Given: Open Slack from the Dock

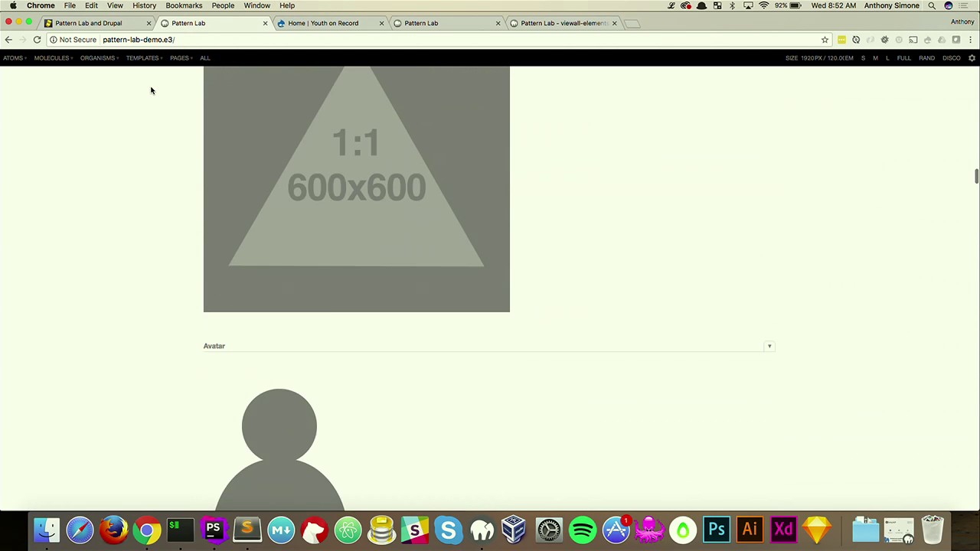Looking at the screenshot, I should tap(414, 530).
